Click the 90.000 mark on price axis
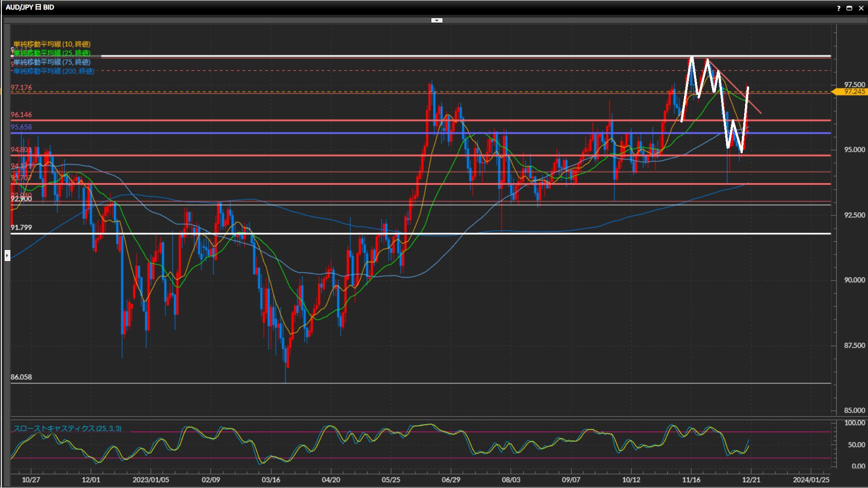Viewport: 868px width, 488px height. pyautogui.click(x=854, y=280)
